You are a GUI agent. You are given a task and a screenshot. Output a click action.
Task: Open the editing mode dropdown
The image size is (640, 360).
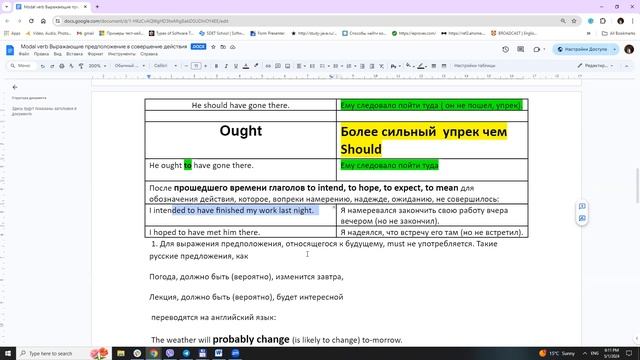click(595, 66)
